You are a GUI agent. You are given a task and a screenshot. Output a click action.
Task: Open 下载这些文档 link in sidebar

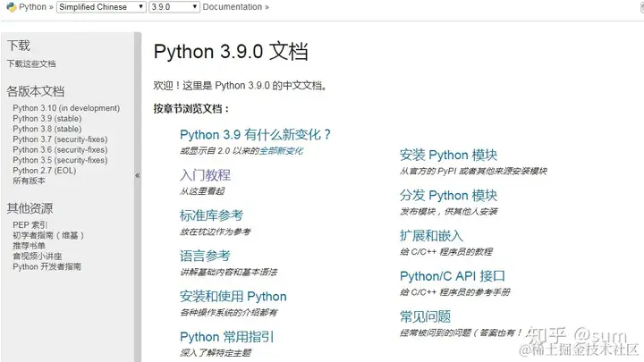pyautogui.click(x=31, y=63)
